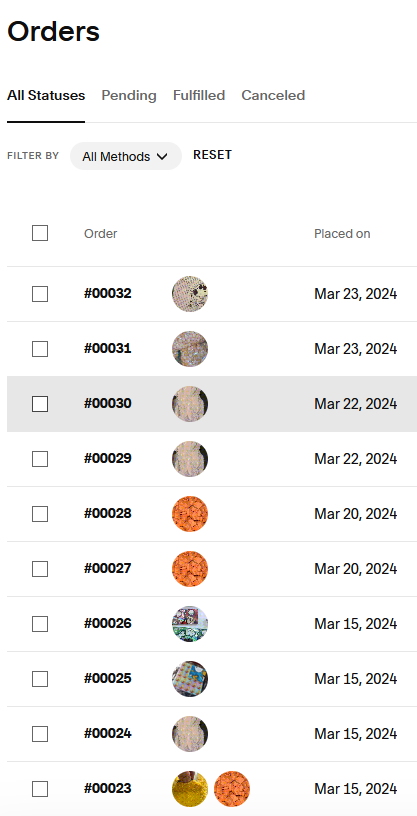Viewport: 417px width, 816px height.
Task: Check the box for order #00030
Action: pyautogui.click(x=40, y=404)
